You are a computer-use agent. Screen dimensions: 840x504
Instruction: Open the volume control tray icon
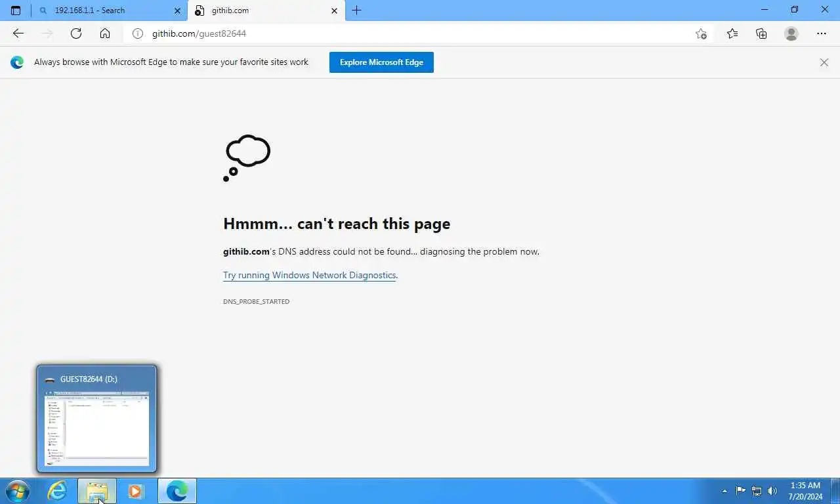[772, 491]
